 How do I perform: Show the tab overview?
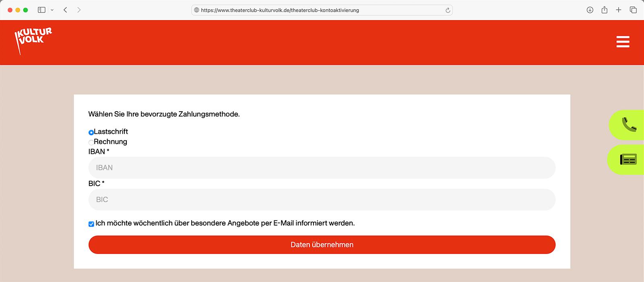click(x=633, y=10)
